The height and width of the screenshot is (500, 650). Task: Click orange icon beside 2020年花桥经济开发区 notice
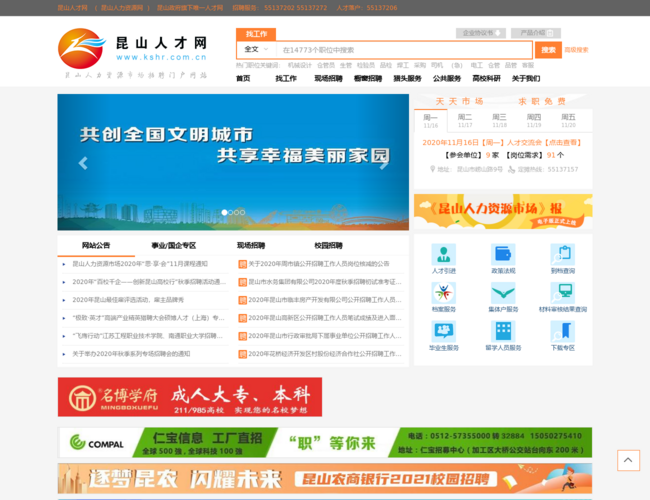[243, 354]
